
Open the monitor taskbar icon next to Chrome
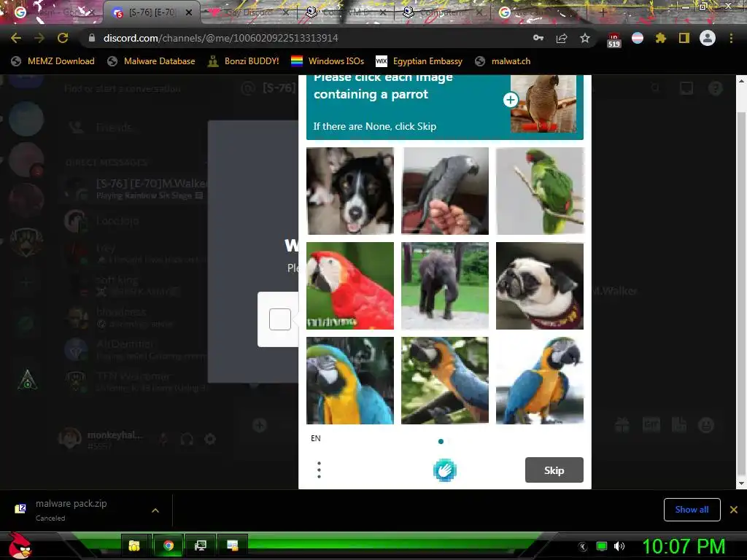click(201, 545)
